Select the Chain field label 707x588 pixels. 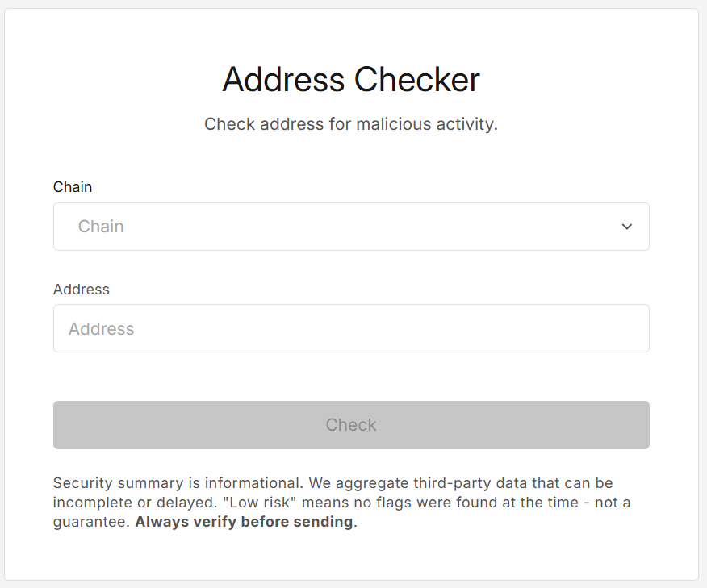(72, 186)
